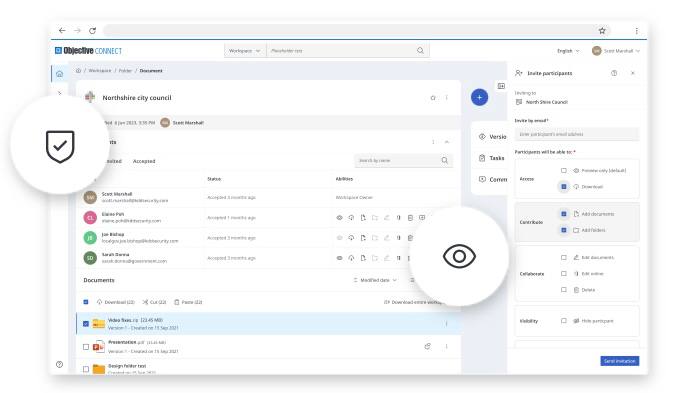Image resolution: width=686 pixels, height=393 pixels.
Task: Click Elaine Poh's preview eye ability icon
Action: click(x=340, y=218)
